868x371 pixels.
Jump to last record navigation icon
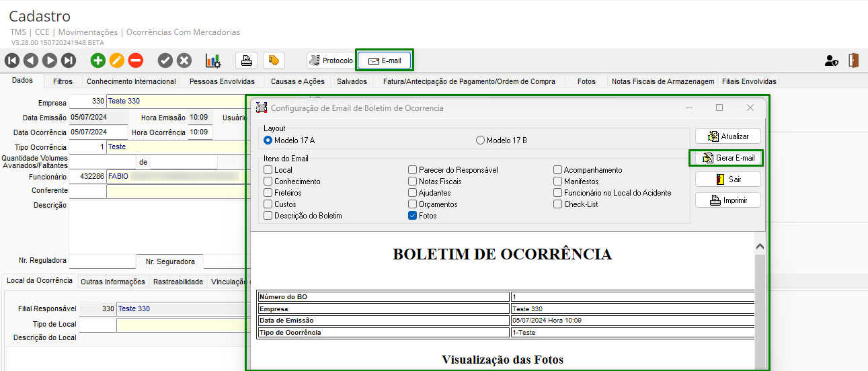tap(69, 60)
